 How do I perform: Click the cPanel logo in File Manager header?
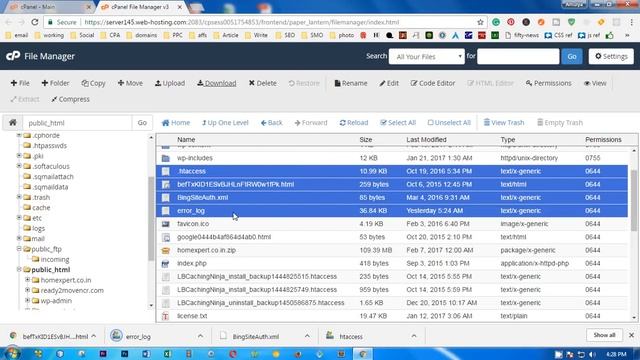[x=13, y=56]
